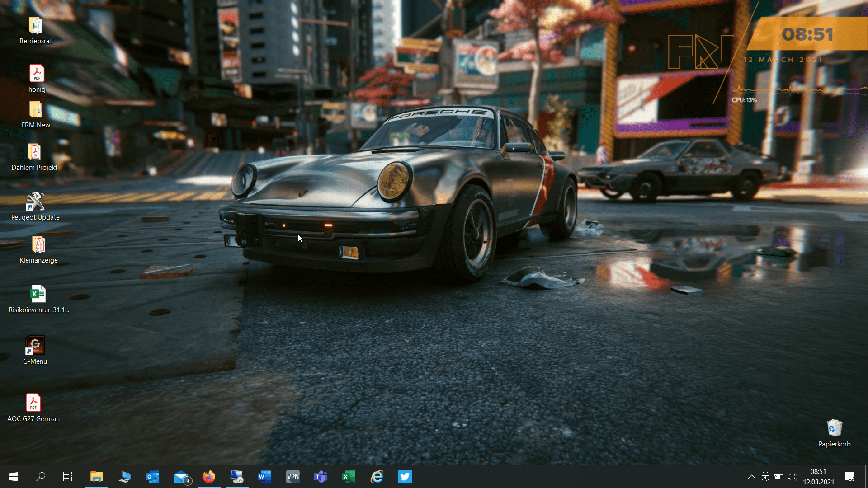Open the Papierkorb recycle bin
The image size is (868, 488).
tap(835, 433)
